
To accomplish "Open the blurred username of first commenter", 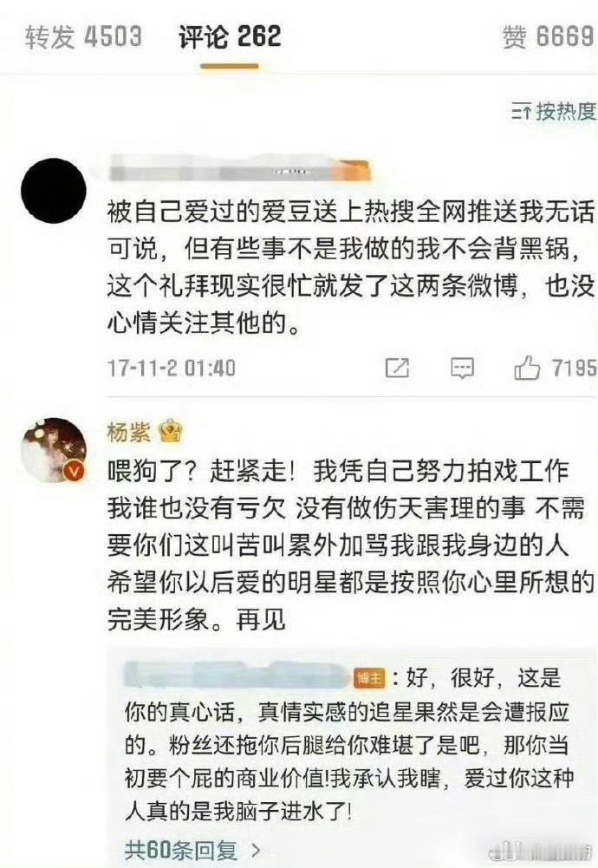I will click(x=239, y=169).
